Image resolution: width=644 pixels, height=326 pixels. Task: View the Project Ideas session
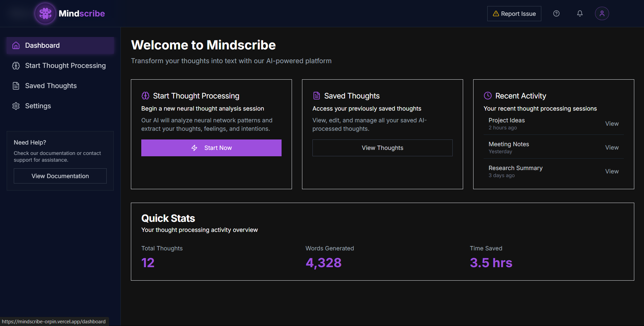(611, 124)
